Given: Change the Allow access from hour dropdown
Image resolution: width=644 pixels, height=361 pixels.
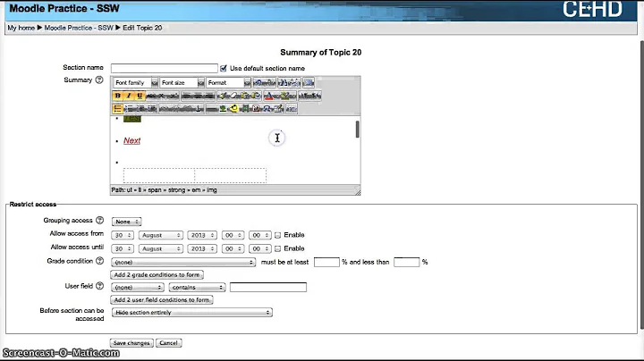Looking at the screenshot, I should tap(233, 235).
